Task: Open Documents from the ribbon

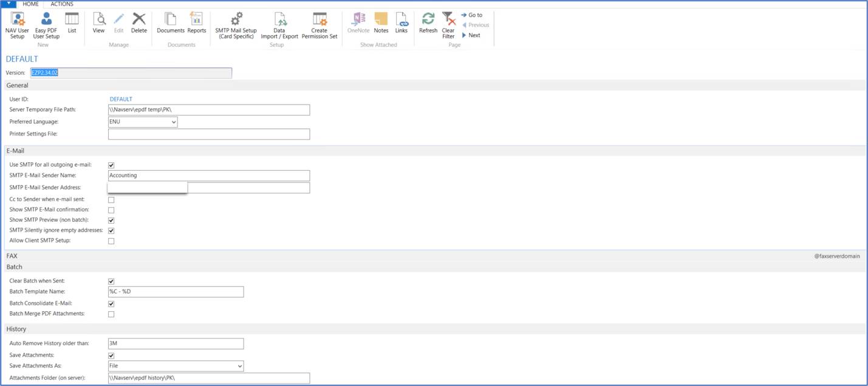Action: pyautogui.click(x=171, y=23)
